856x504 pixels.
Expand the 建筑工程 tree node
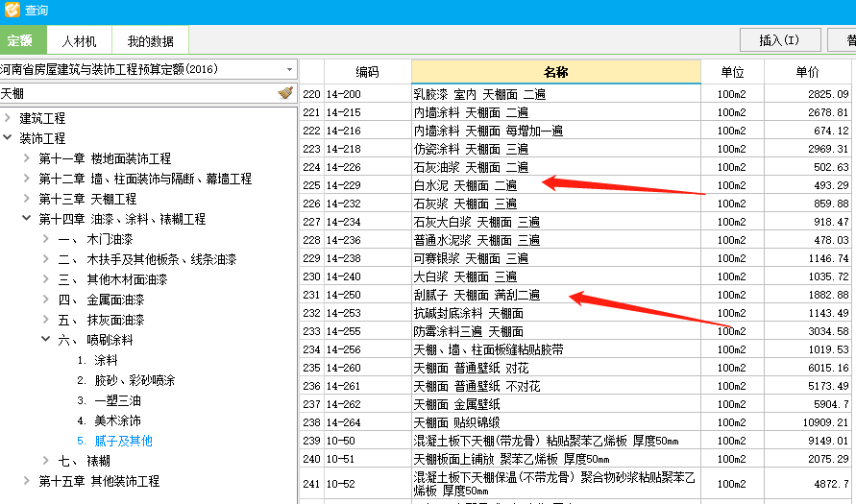7,118
